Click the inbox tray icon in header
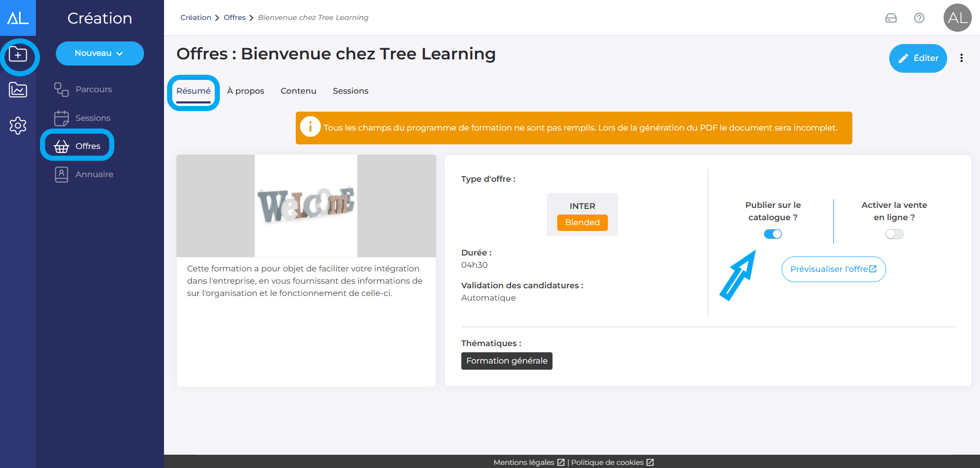Viewport: 980px width, 468px height. pos(891,18)
